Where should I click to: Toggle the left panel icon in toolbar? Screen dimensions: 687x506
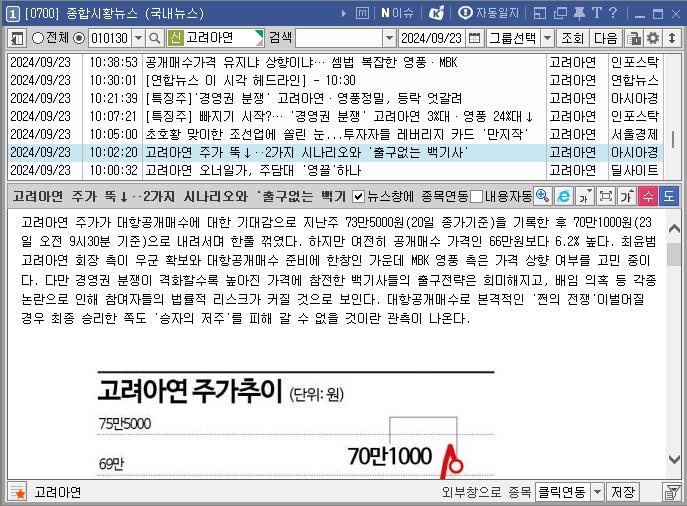[x=18, y=38]
